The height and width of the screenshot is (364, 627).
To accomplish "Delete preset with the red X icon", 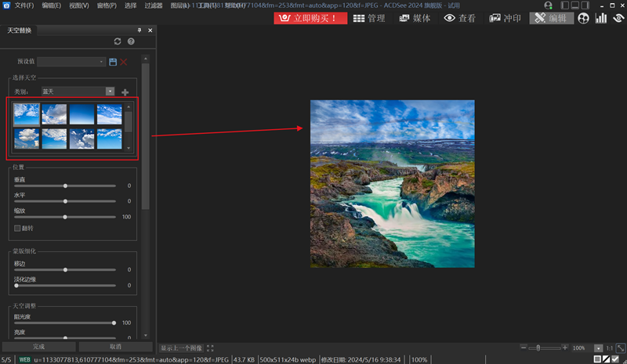I will point(124,61).
